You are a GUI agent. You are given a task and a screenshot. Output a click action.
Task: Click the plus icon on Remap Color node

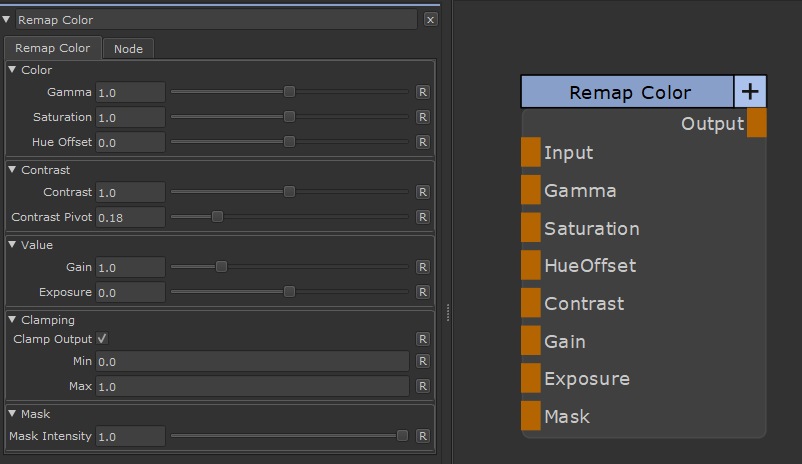click(750, 92)
